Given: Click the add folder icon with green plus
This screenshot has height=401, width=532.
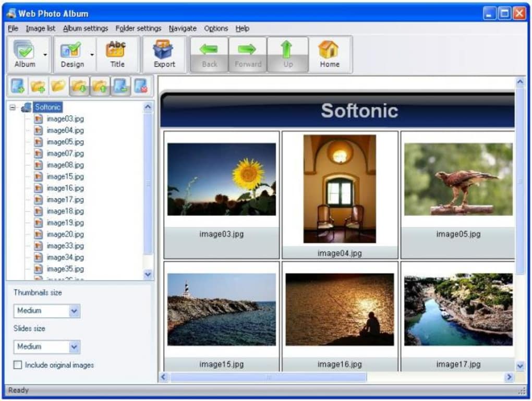Looking at the screenshot, I should (38, 86).
